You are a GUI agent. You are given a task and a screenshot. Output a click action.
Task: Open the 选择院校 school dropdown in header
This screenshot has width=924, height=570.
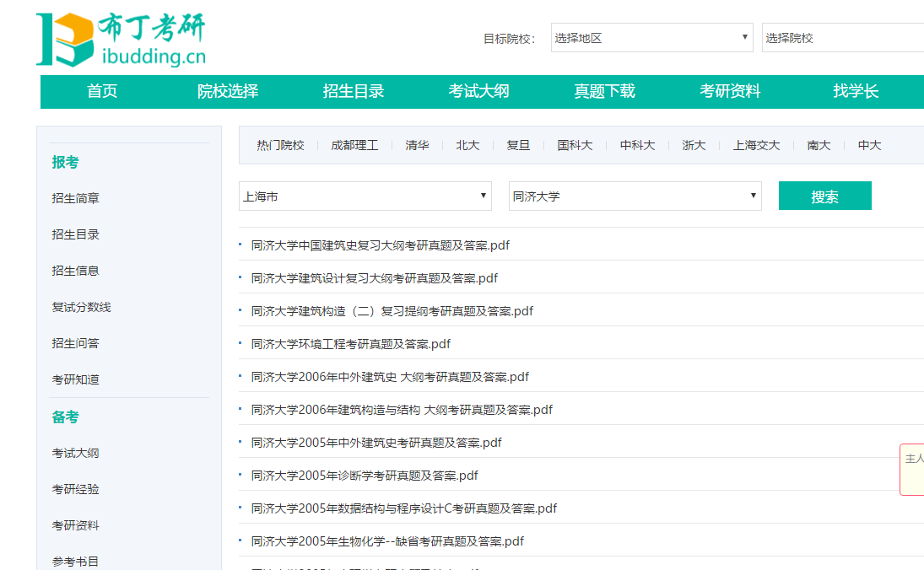(843, 38)
